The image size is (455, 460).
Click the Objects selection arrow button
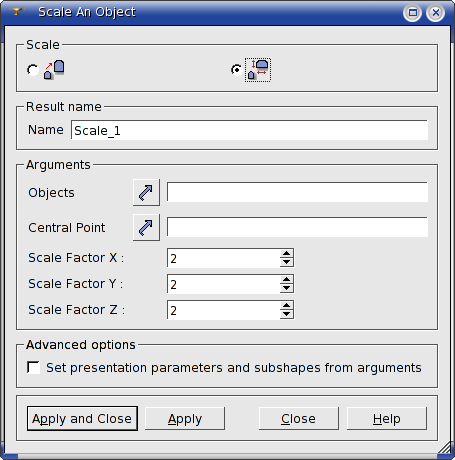tap(146, 192)
